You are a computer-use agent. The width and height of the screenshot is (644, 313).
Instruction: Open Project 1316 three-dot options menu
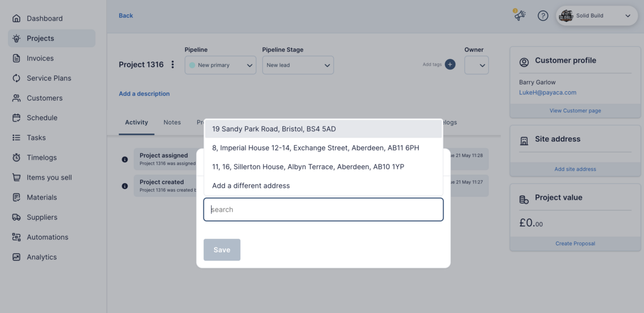click(172, 64)
